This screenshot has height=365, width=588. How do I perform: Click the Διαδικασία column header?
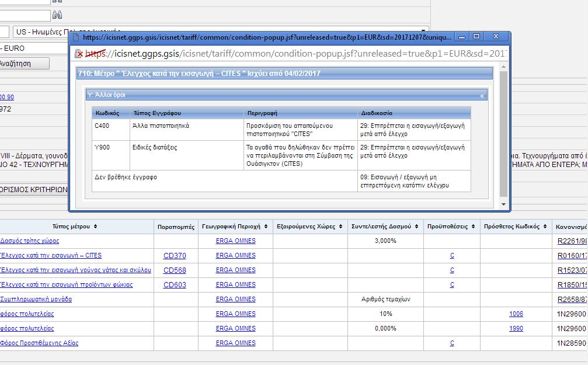coord(414,113)
